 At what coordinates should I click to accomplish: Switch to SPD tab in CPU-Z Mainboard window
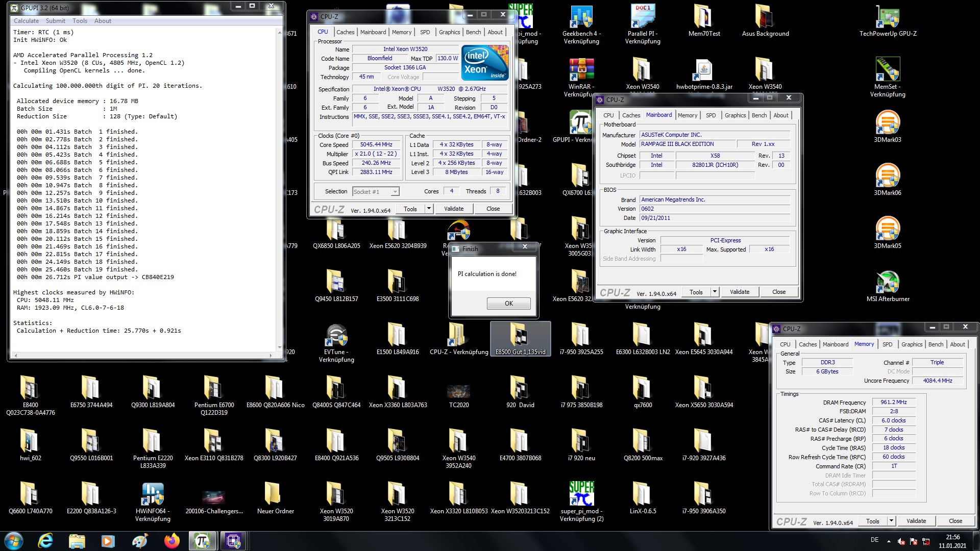710,115
